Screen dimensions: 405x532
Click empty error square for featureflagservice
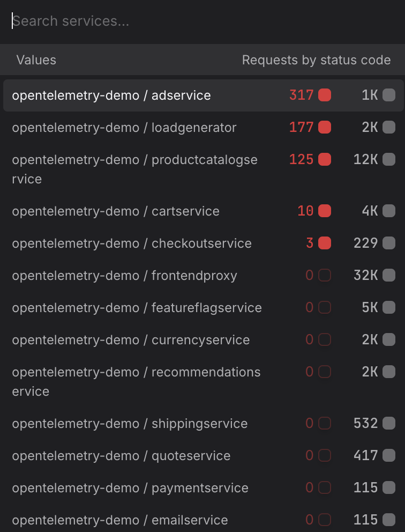[x=325, y=308]
